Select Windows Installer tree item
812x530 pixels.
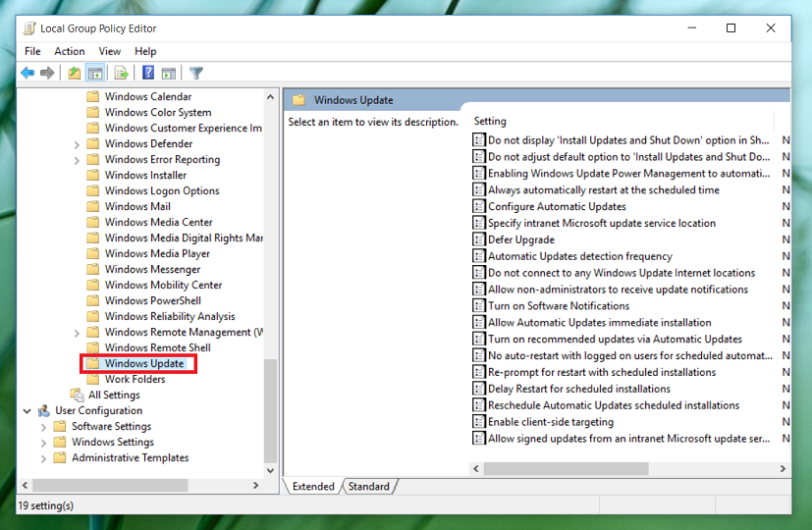point(145,175)
